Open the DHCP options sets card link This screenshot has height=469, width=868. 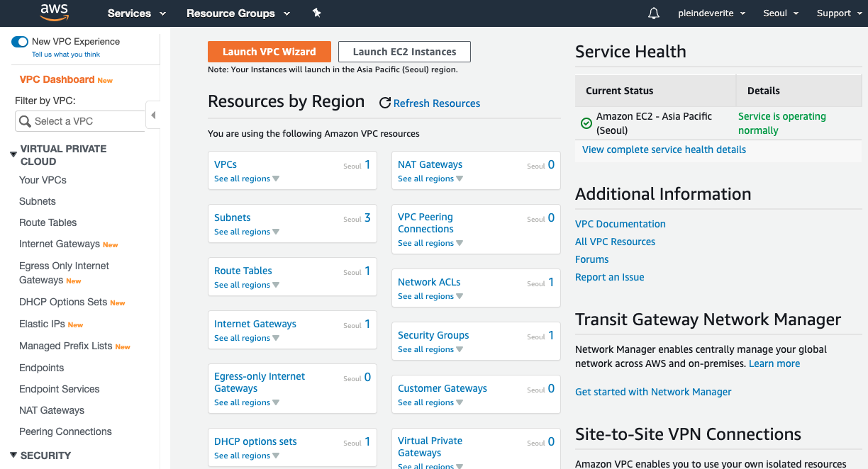[255, 441]
